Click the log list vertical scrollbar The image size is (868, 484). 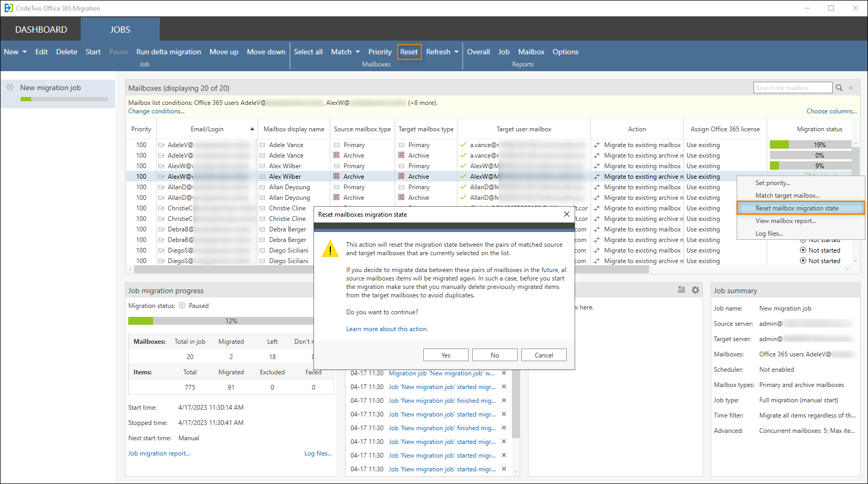[x=516, y=404]
